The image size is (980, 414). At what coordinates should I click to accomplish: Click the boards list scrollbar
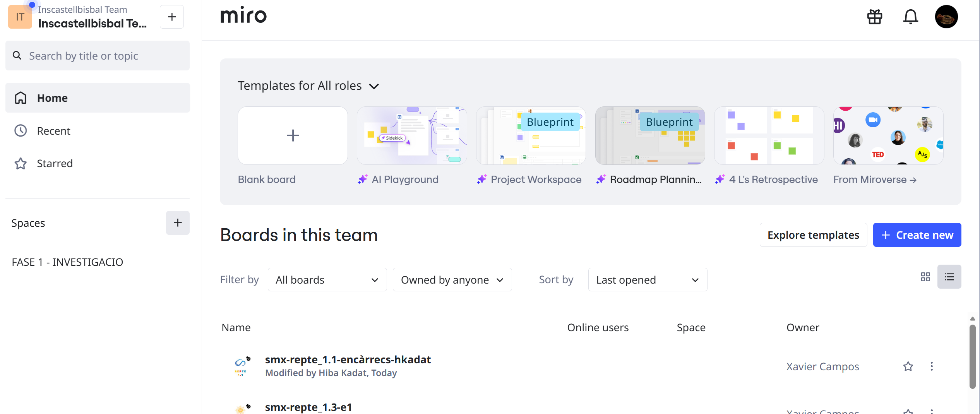tap(972, 356)
